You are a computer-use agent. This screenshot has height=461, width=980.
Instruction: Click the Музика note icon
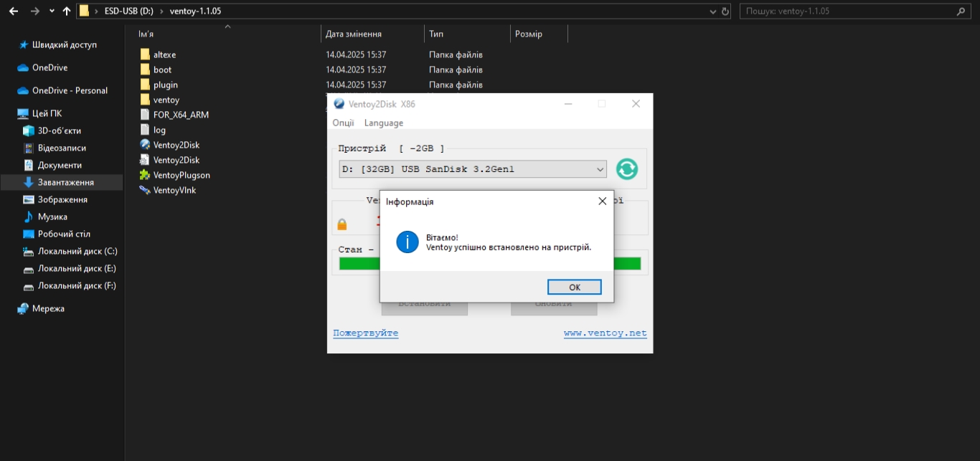tap(29, 217)
